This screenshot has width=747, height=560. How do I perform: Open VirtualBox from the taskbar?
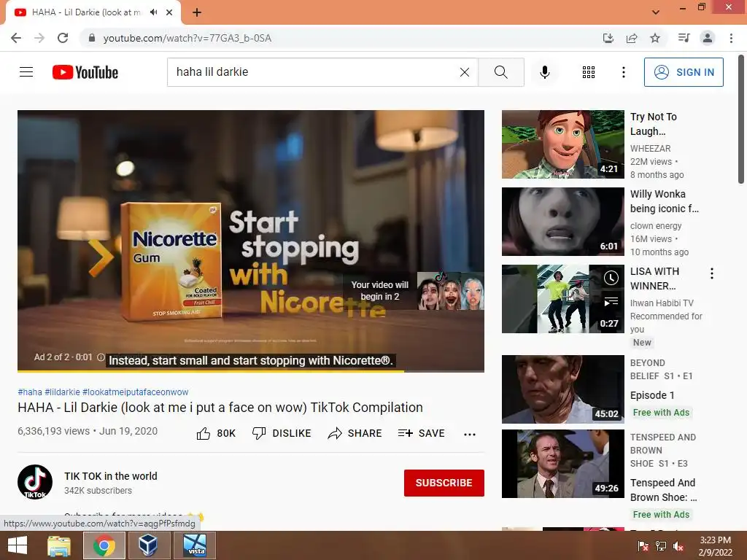point(148,545)
